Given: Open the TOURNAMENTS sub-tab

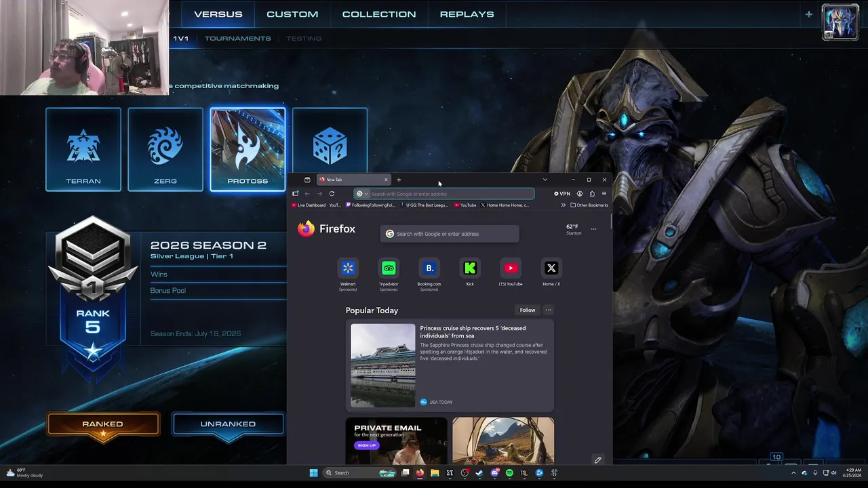Looking at the screenshot, I should (237, 38).
